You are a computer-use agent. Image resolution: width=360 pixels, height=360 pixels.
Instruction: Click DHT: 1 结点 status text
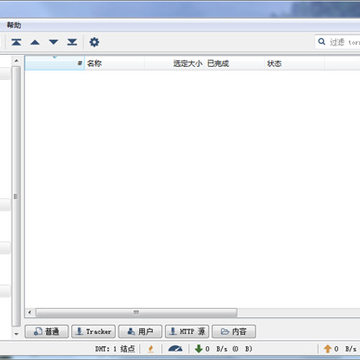pos(115,349)
